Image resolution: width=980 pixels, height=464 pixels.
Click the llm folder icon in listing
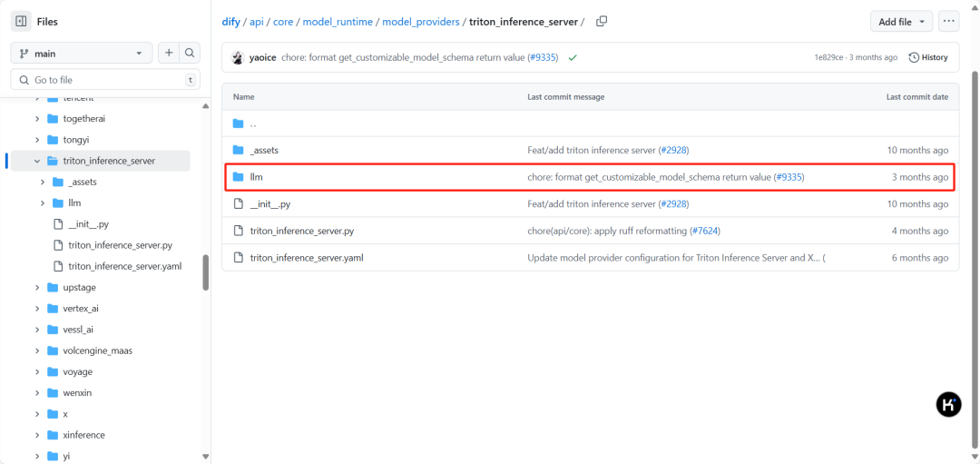(238, 177)
